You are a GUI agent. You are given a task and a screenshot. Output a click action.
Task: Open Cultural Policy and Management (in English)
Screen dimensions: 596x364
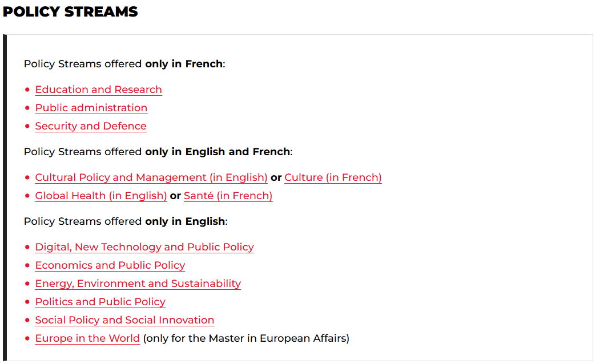pos(151,177)
